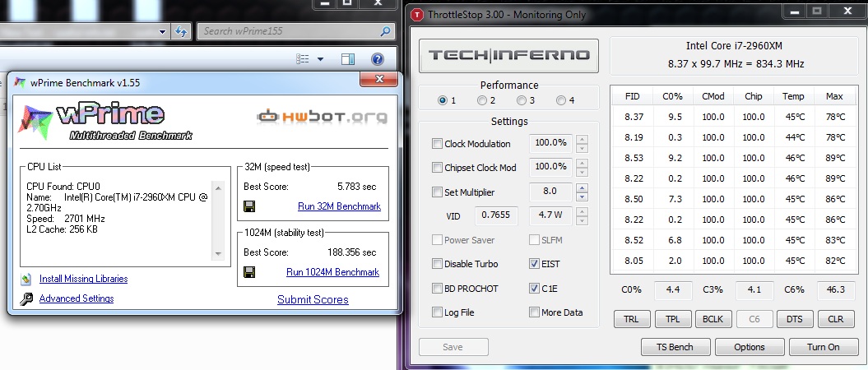Click the Intel Core i7-2960XM label
Screen dimensions: 868x370
coord(734,47)
